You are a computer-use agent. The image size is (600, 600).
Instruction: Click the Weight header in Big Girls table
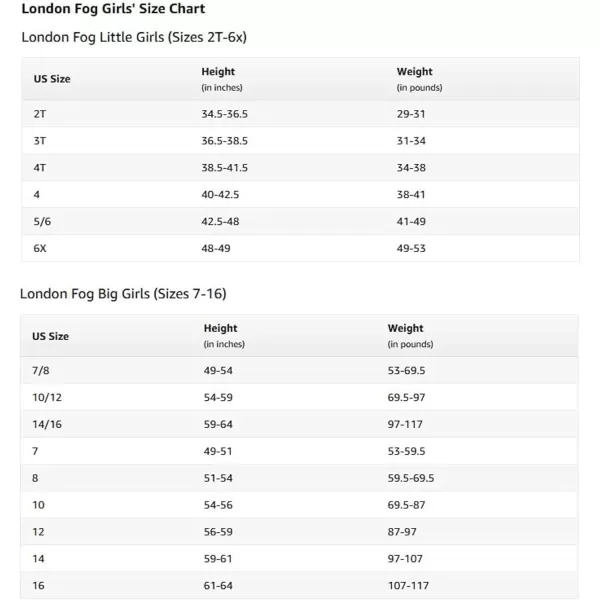point(406,328)
